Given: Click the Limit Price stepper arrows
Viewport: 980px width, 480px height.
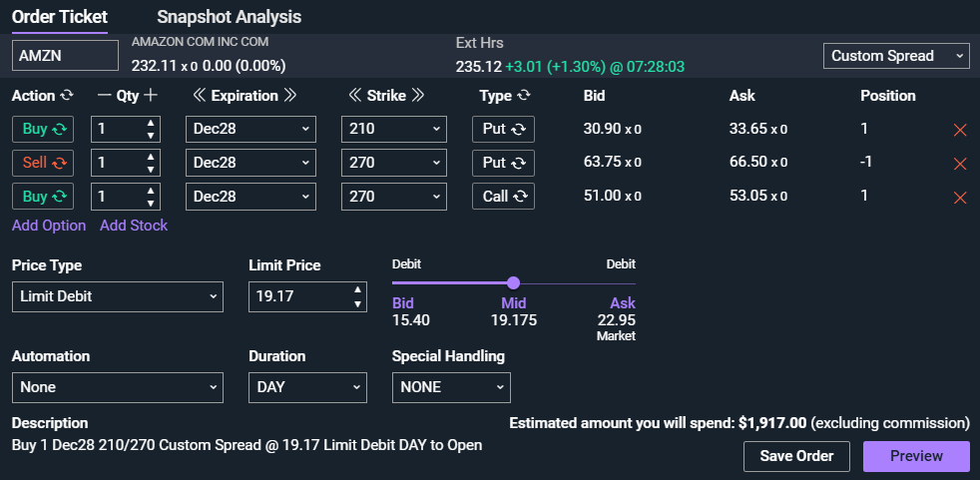Looking at the screenshot, I should point(357,296).
